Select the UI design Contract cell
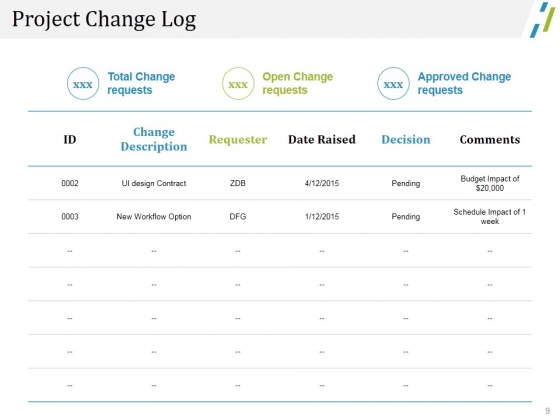Image resolution: width=560 pixels, height=420 pixels. point(154,183)
